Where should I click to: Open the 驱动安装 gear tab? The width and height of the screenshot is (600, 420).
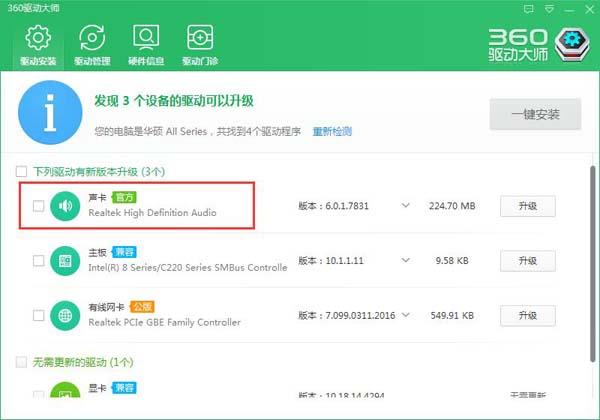[38, 45]
